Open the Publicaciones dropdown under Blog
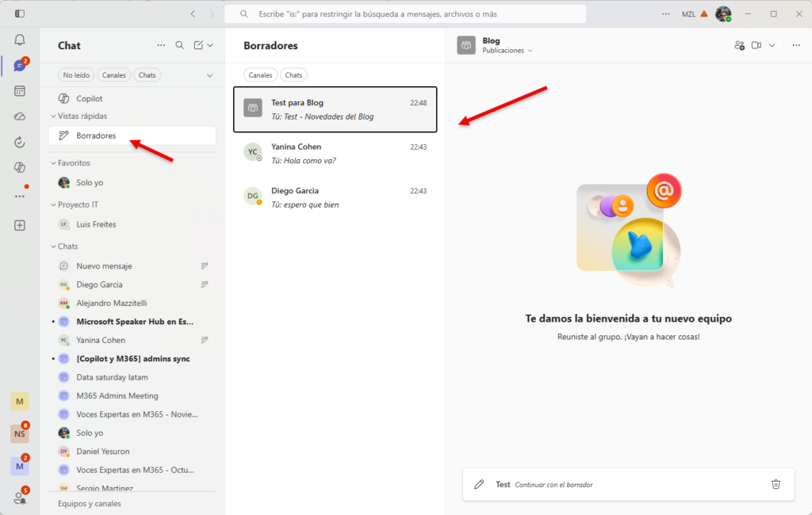This screenshot has height=515, width=812. tap(507, 51)
